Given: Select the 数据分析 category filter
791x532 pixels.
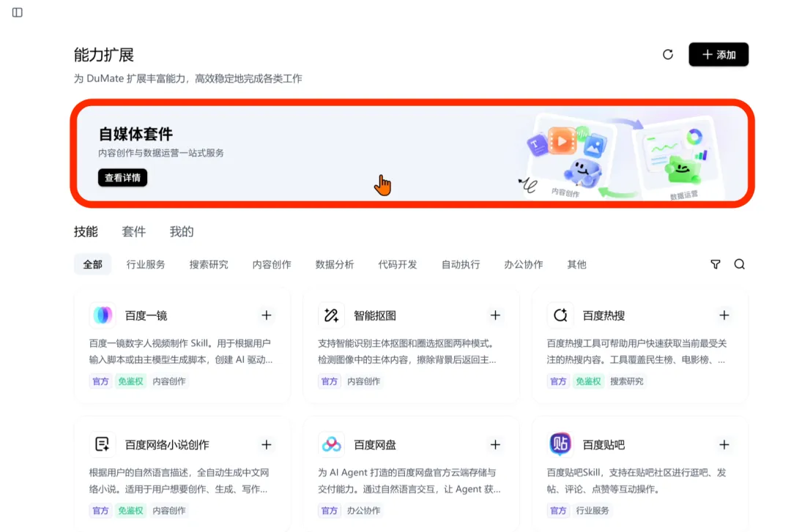Looking at the screenshot, I should tap(335, 265).
